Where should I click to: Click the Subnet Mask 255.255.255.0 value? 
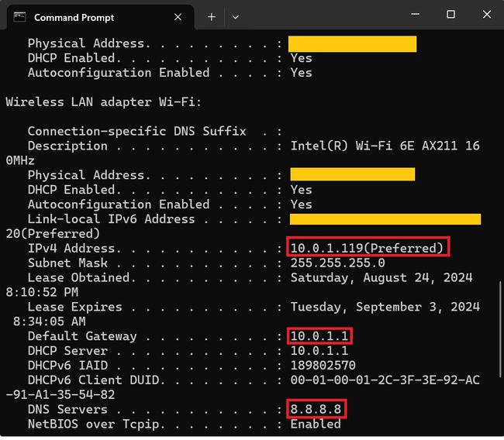click(337, 263)
